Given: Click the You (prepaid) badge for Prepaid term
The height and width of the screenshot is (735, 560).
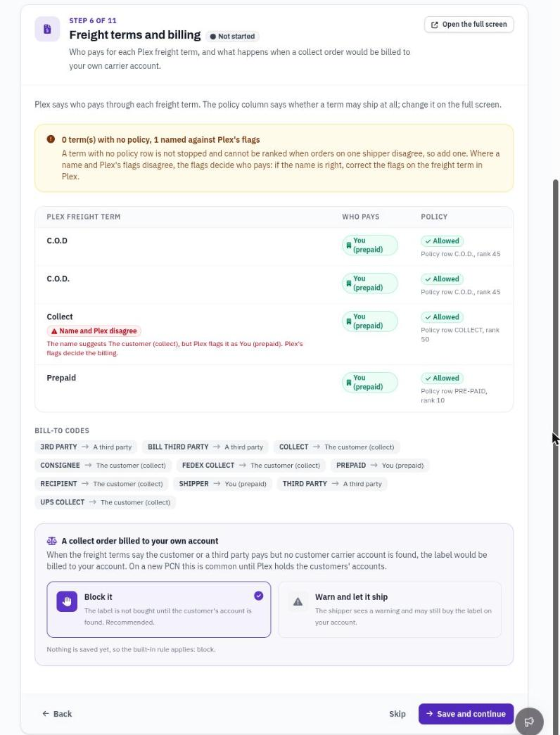Looking at the screenshot, I should tap(369, 383).
